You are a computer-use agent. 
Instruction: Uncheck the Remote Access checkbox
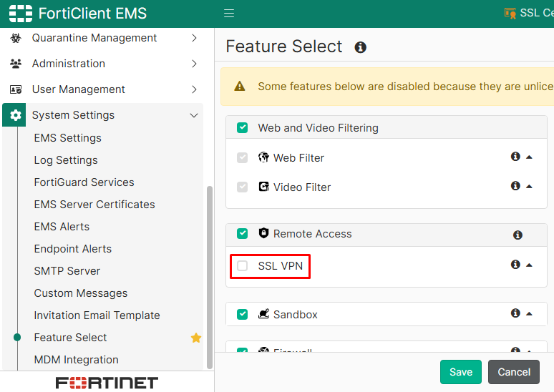click(x=243, y=233)
